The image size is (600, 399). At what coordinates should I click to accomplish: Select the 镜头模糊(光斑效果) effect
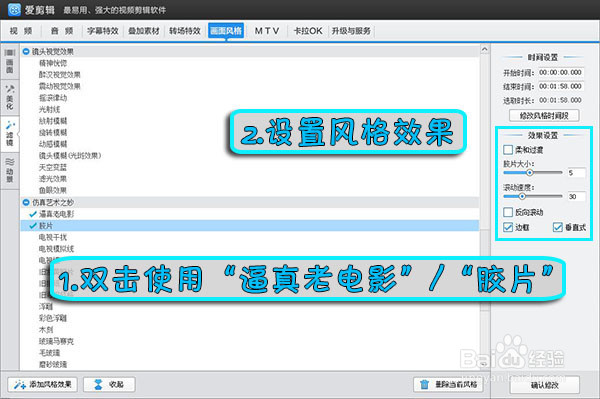70,155
